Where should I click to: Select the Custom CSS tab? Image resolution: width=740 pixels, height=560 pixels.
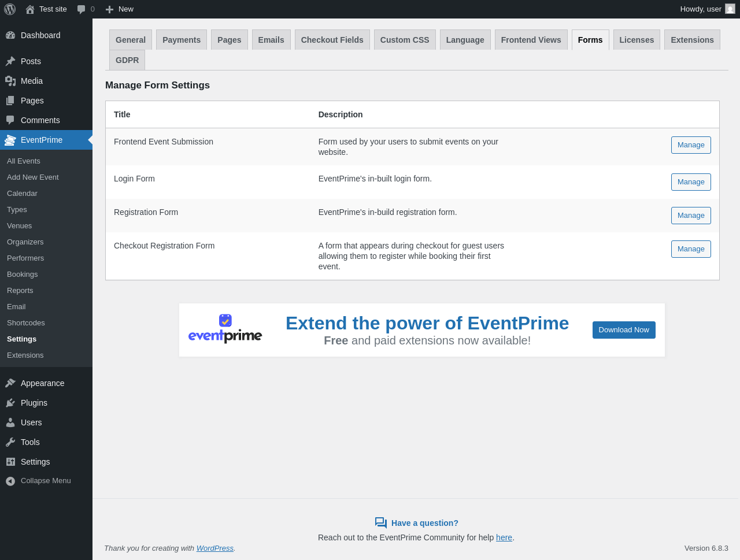point(405,40)
